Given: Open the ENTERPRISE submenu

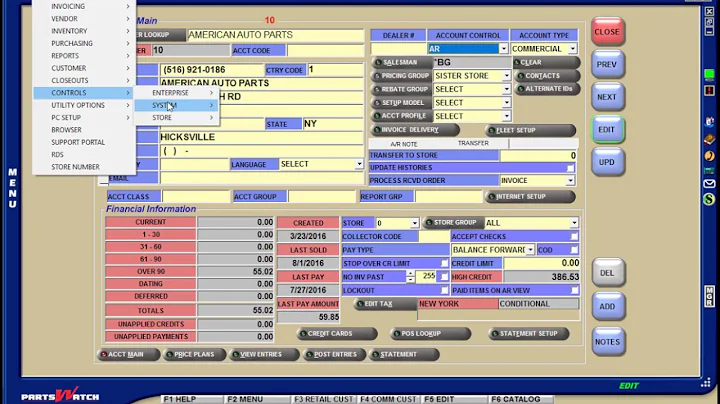Looking at the screenshot, I should tap(177, 93).
